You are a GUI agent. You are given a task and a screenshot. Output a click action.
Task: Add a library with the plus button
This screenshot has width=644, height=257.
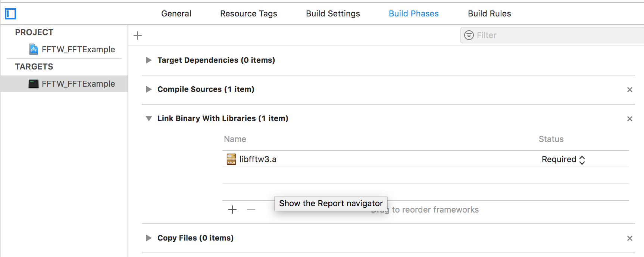pos(232,210)
